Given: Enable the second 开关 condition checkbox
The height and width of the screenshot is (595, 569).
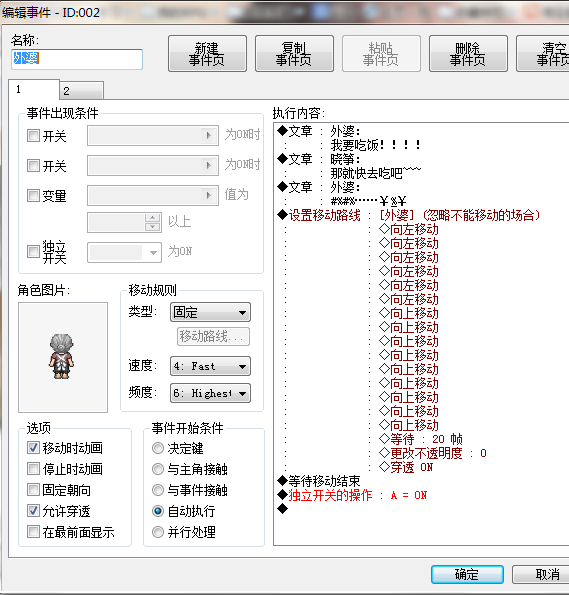Looking at the screenshot, I should click(33, 165).
